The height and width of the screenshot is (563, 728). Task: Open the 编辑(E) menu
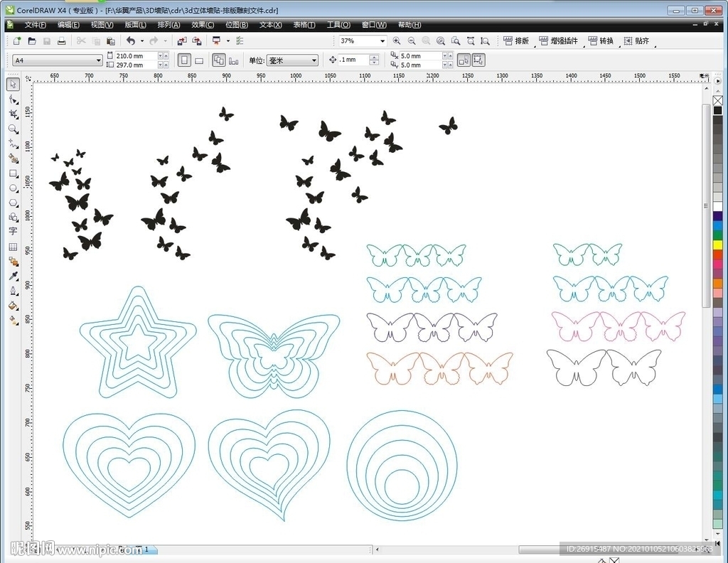68,25
